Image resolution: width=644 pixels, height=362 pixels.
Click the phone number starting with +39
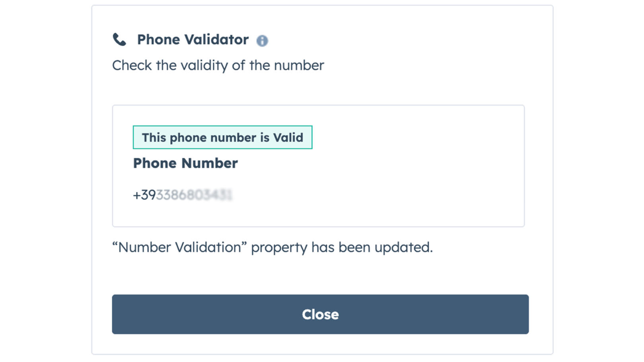click(x=183, y=195)
